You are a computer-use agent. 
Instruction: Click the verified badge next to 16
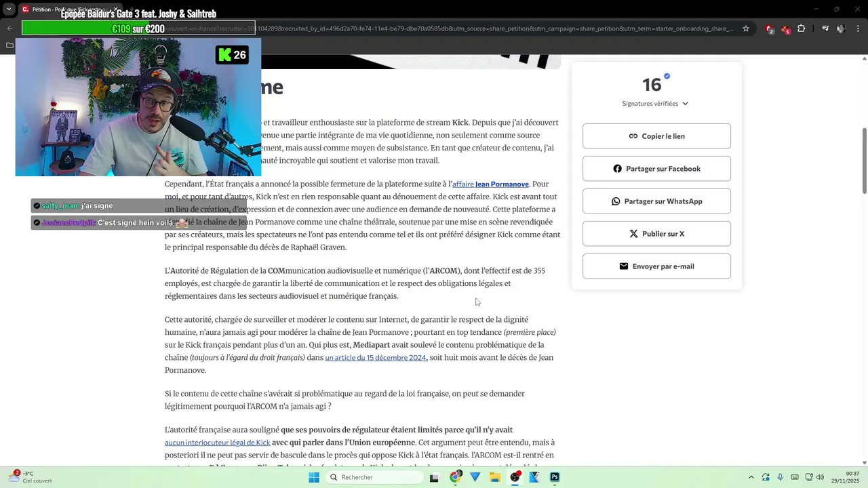pos(667,76)
